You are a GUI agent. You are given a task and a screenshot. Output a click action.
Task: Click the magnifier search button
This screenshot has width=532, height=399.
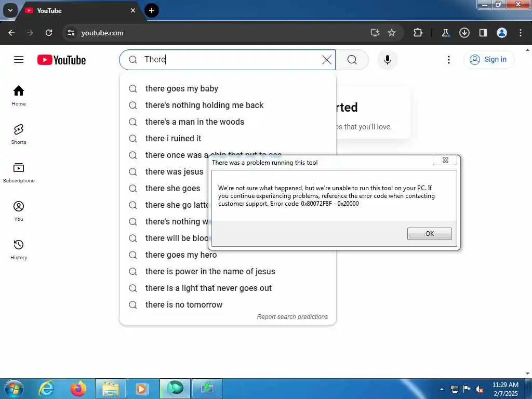pyautogui.click(x=352, y=60)
